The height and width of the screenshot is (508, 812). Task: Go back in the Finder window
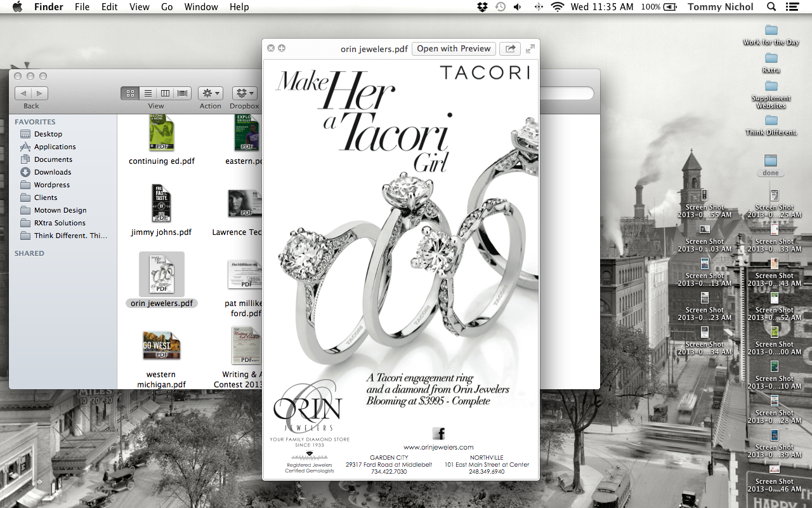pyautogui.click(x=23, y=93)
